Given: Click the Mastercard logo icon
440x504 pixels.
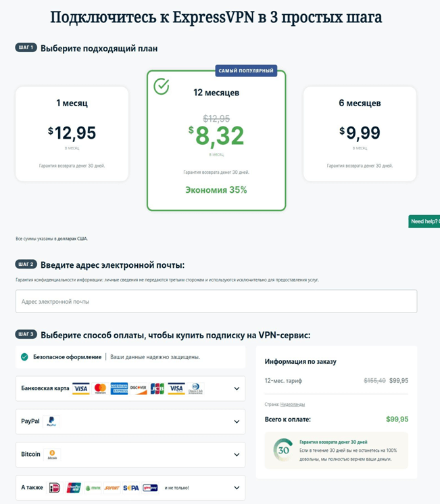Looking at the screenshot, I should pyautogui.click(x=100, y=388).
